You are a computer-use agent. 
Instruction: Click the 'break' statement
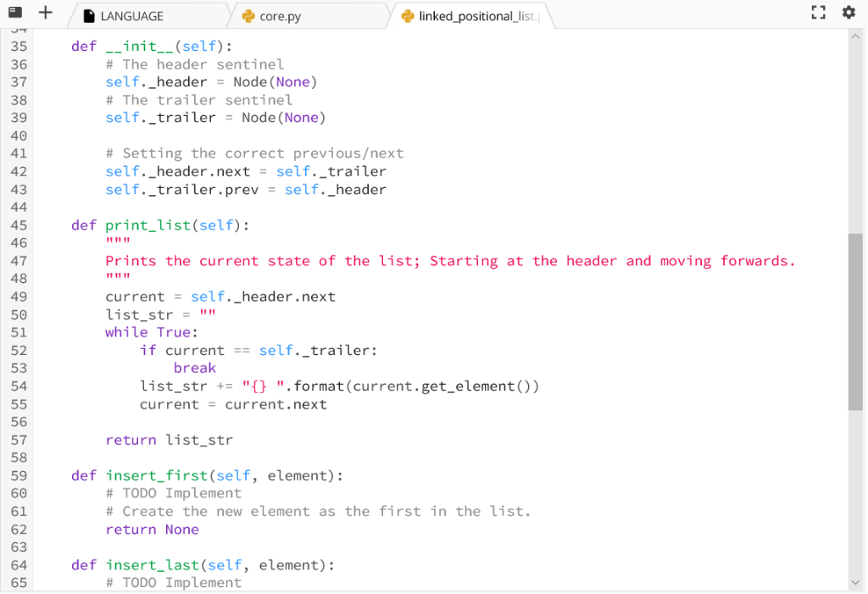point(195,368)
